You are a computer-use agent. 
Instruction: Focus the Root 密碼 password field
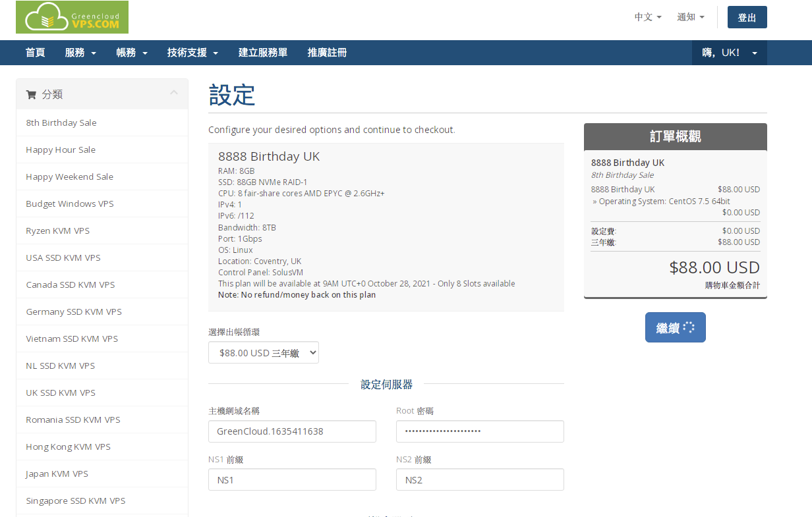click(x=480, y=431)
